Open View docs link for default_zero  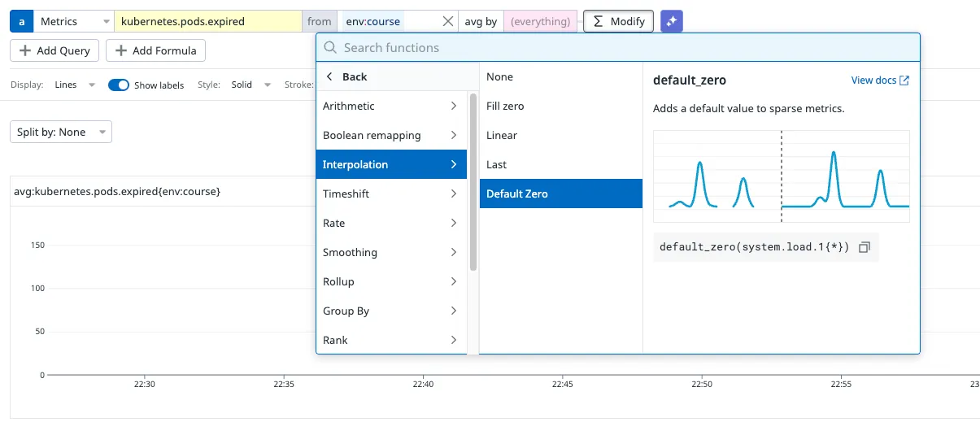coord(880,80)
